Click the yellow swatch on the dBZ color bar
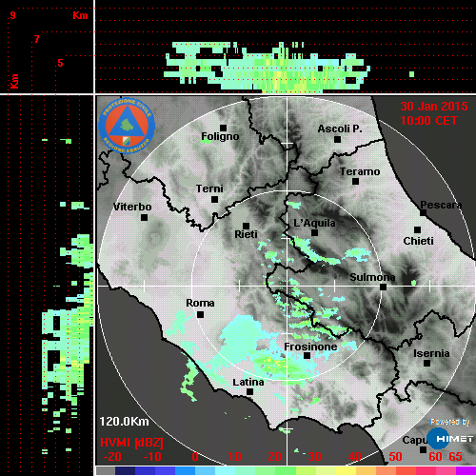This screenshot has width=476, height=476. pyautogui.click(x=346, y=470)
